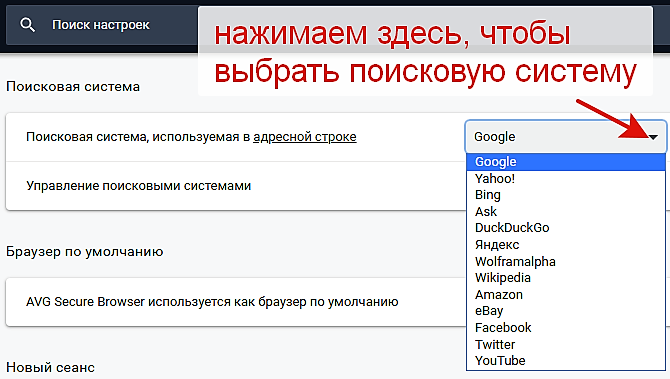Select Яндекс search engine option
This screenshot has height=379, width=670.
click(566, 245)
